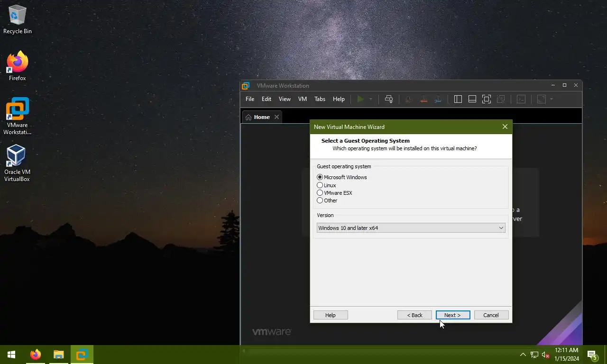
Task: Click VMware Workstation taskbar button
Action: click(x=82, y=355)
